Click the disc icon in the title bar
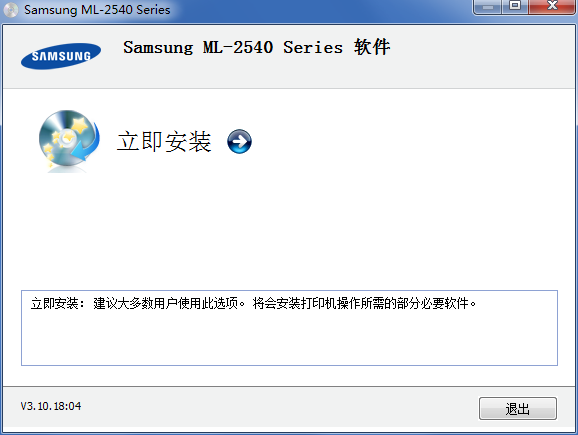This screenshot has height=435, width=578. point(11,10)
